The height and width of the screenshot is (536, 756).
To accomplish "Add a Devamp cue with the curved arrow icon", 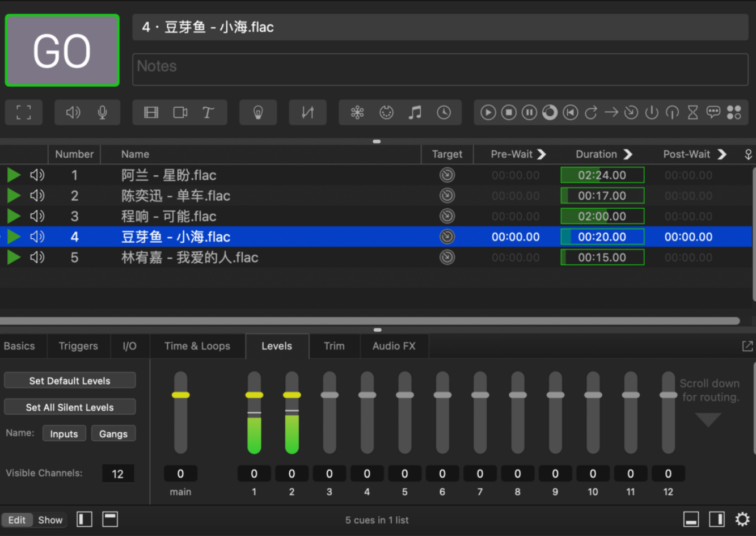I will click(x=591, y=112).
